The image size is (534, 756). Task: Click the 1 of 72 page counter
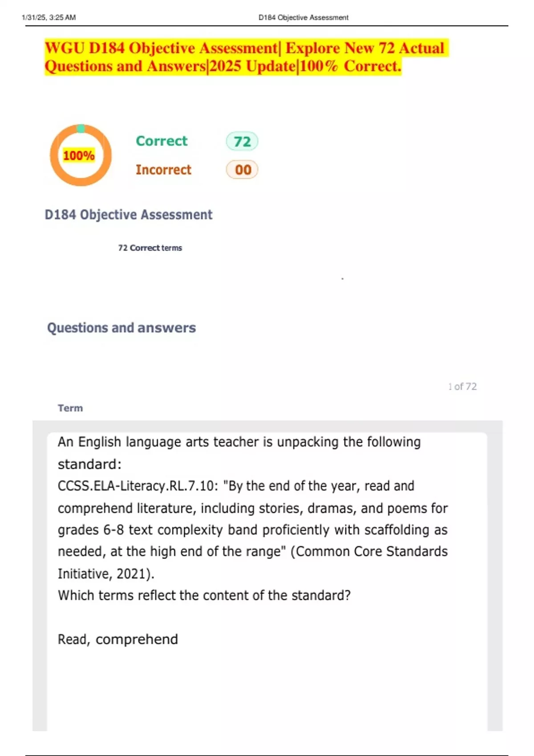tap(462, 386)
